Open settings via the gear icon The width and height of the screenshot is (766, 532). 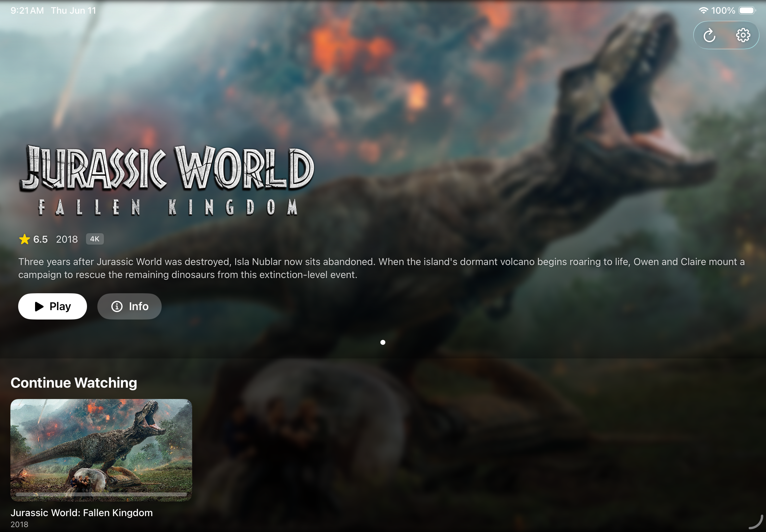[743, 35]
